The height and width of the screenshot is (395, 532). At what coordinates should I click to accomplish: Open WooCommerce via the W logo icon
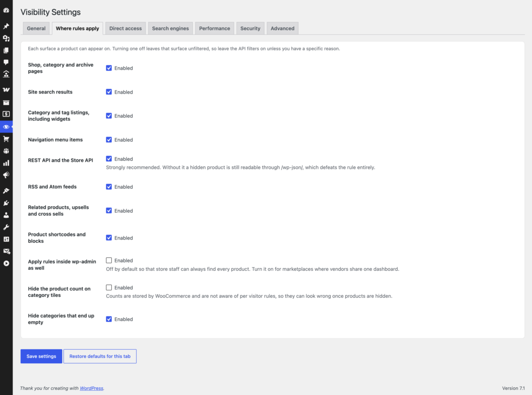click(x=6, y=89)
